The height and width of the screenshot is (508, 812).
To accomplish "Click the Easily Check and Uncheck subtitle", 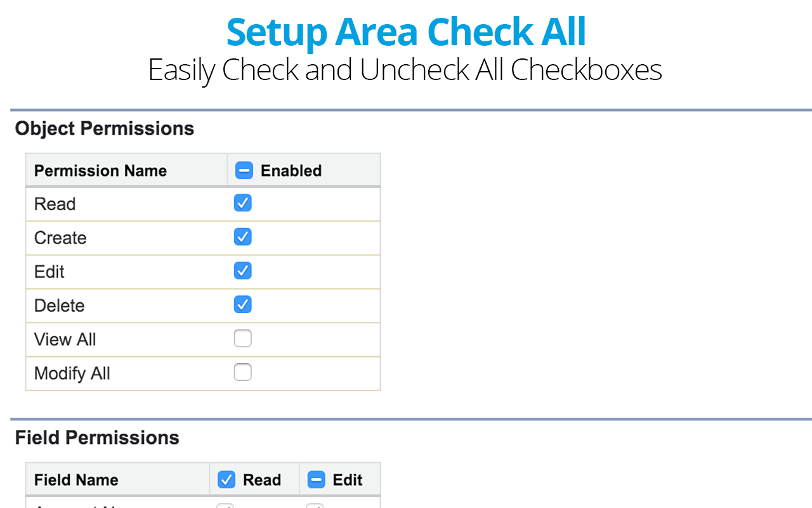I will point(405,70).
